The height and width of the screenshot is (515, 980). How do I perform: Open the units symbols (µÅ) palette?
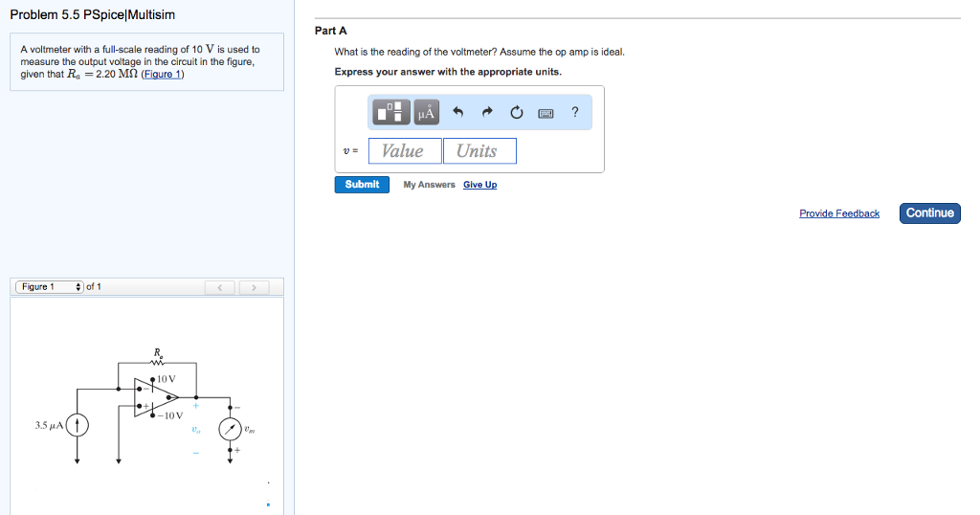coord(426,113)
